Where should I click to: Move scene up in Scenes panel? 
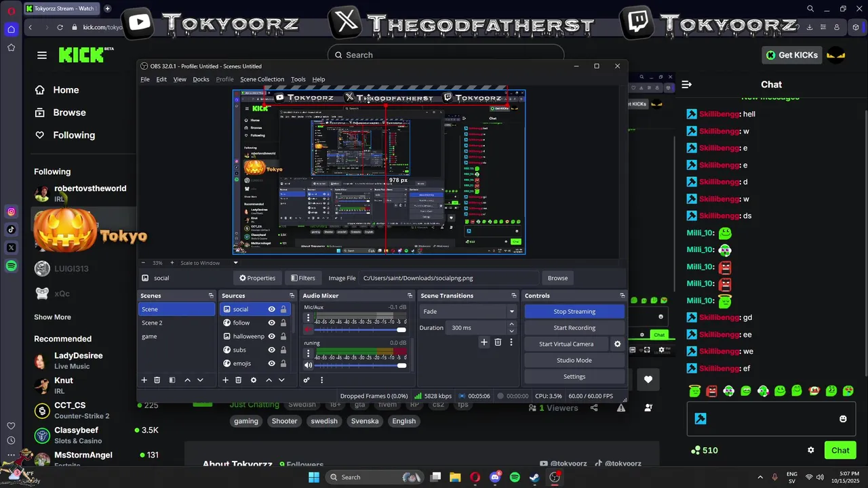(188, 380)
